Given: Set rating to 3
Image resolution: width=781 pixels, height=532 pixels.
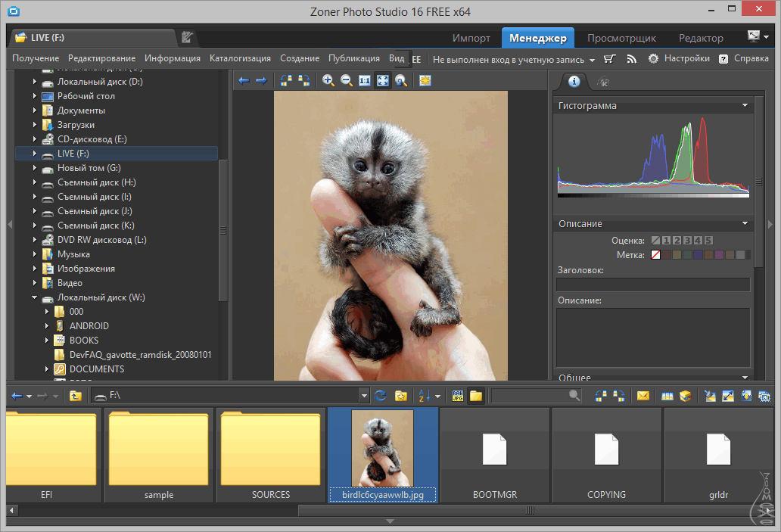Looking at the screenshot, I should (x=687, y=241).
